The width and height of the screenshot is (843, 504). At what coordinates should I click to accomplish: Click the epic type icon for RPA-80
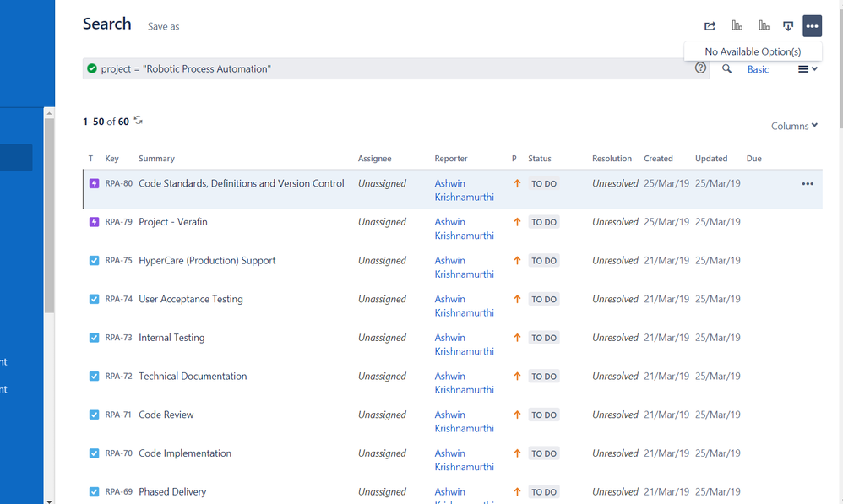pos(94,183)
